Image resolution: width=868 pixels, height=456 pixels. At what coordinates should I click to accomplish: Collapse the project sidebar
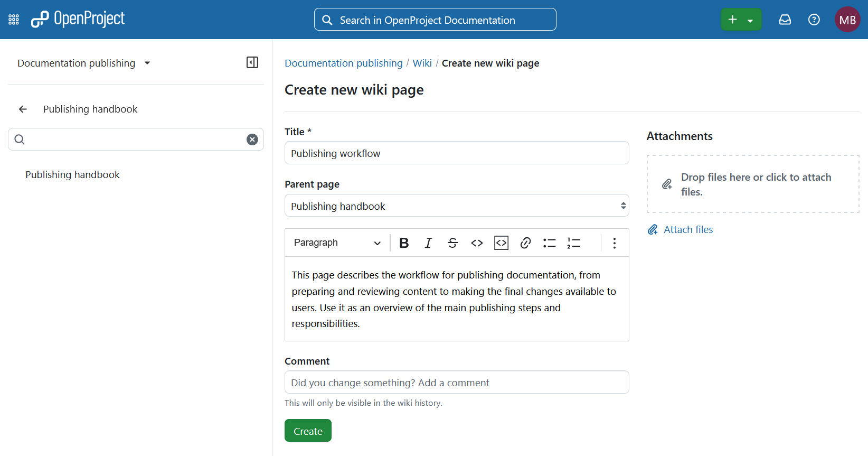pos(252,62)
